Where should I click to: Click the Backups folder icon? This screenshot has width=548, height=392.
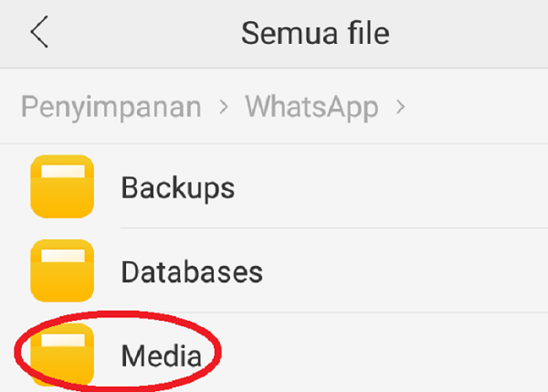click(x=62, y=186)
